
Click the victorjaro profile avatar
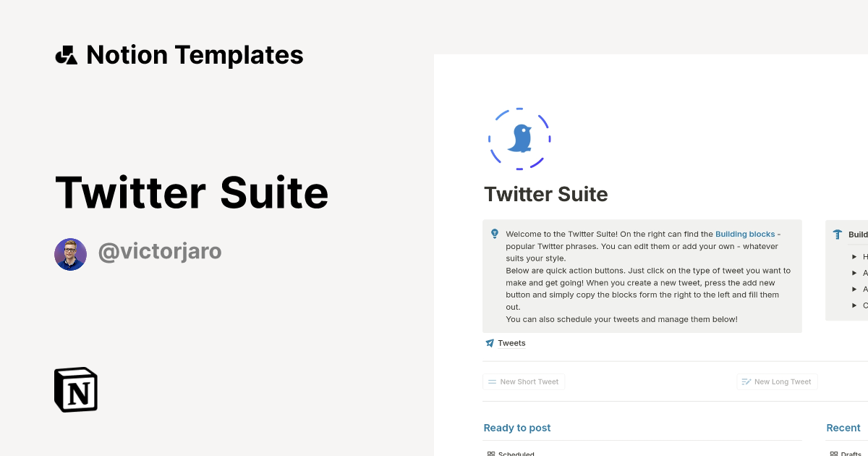click(x=70, y=254)
